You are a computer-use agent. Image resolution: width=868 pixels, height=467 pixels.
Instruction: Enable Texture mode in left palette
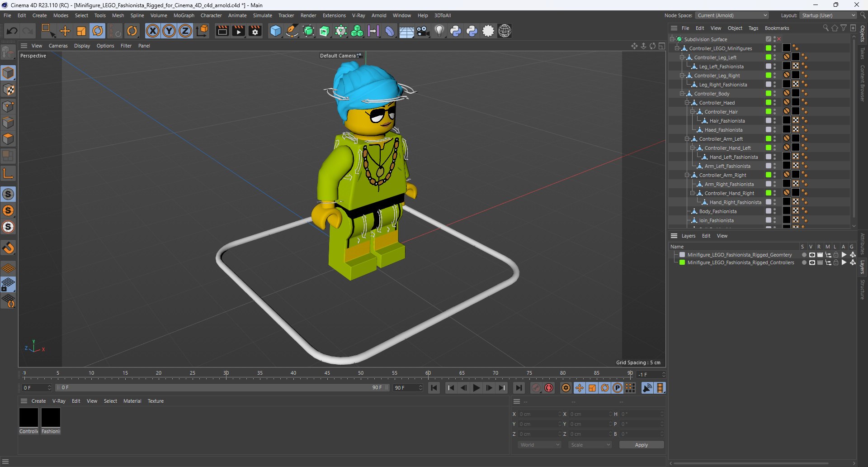(8, 90)
